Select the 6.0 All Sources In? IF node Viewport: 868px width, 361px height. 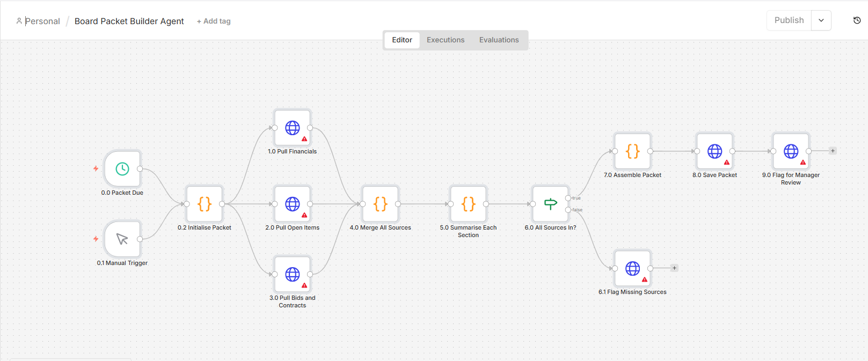[550, 204]
